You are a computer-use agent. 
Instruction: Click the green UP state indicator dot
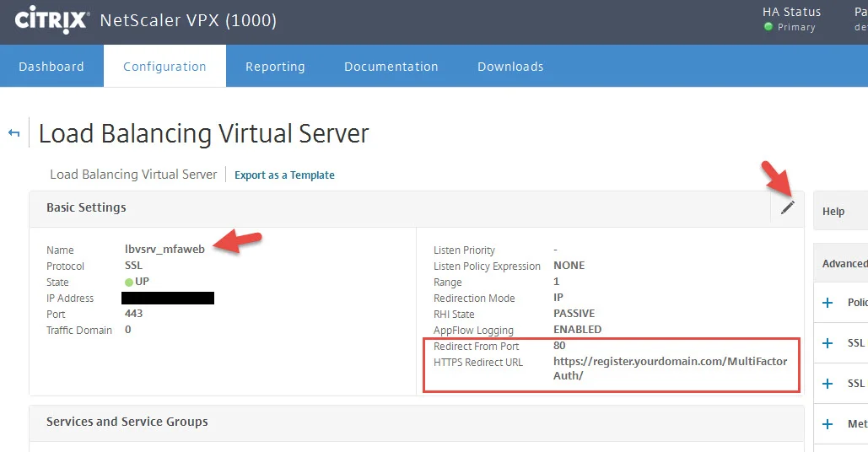pyautogui.click(x=129, y=282)
